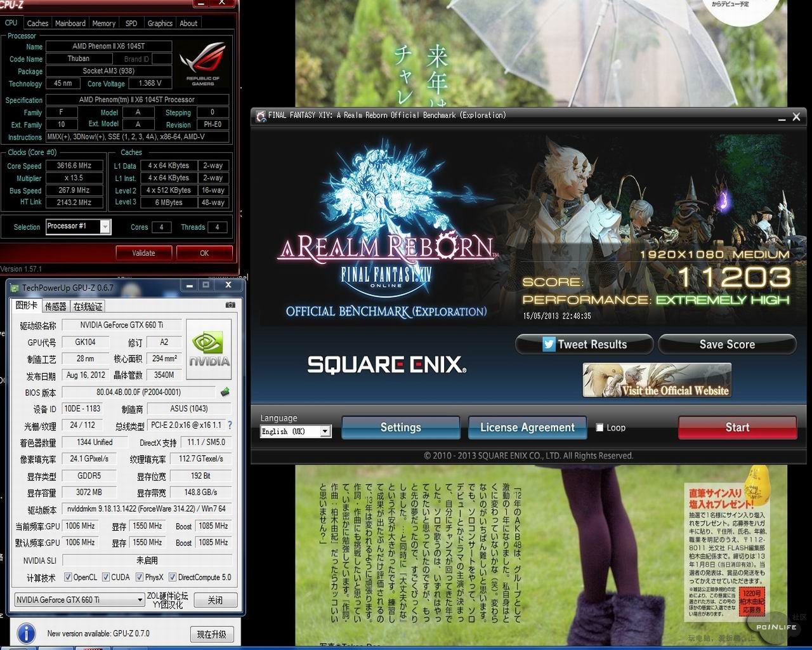Switch to Caches tab in CPU-Z
Screen dimensions: 812x650
coord(37,23)
